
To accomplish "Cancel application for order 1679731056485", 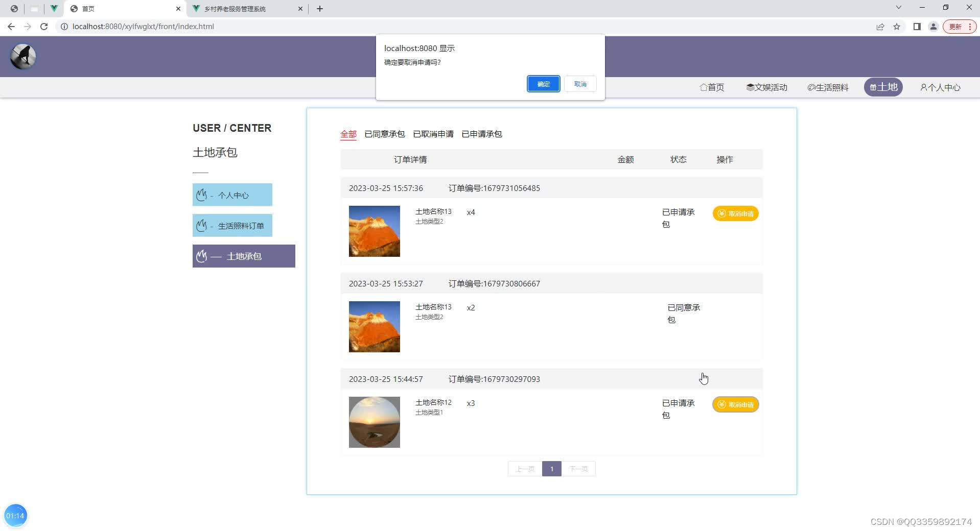I will click(736, 213).
